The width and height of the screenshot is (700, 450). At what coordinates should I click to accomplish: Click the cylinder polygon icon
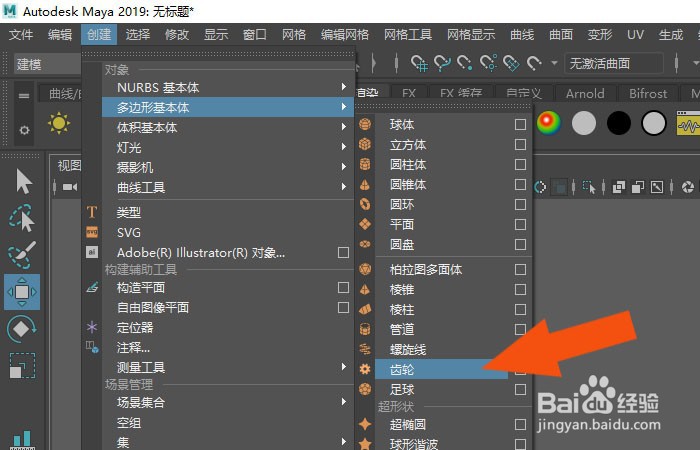click(x=365, y=164)
